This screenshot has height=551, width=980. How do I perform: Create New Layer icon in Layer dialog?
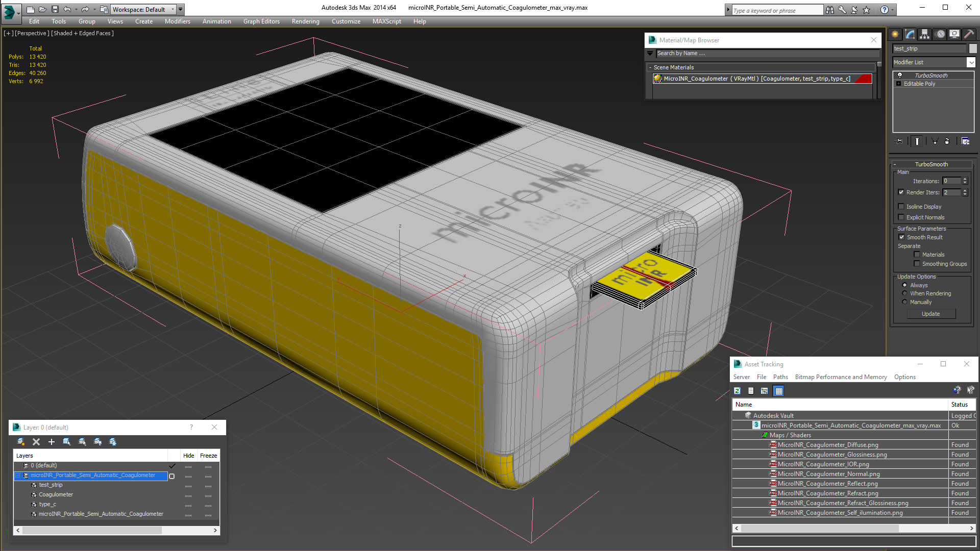21,442
